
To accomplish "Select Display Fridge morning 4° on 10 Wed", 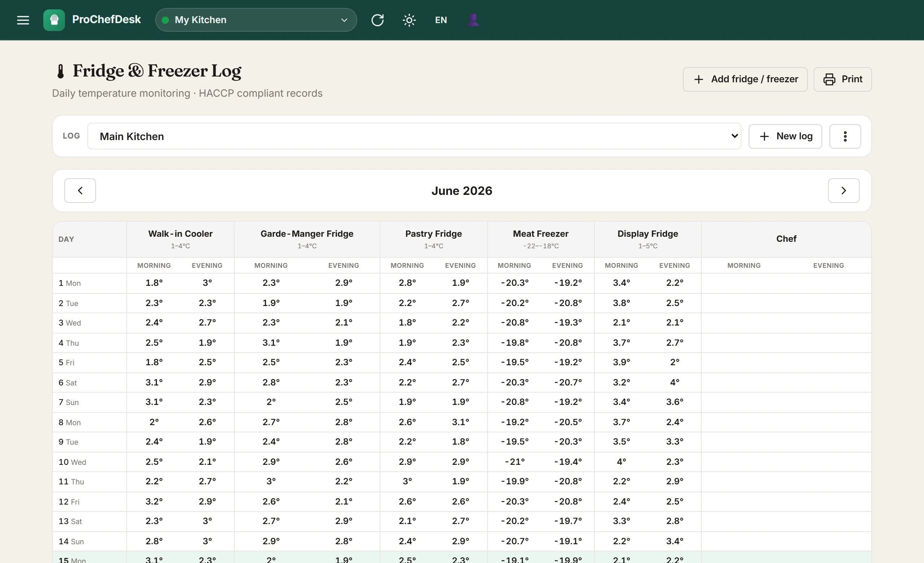I will [x=622, y=462].
